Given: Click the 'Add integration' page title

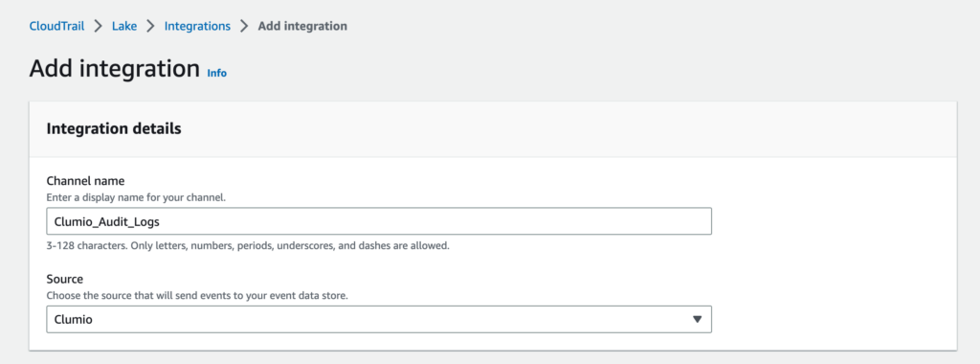Looking at the screenshot, I should (115, 68).
